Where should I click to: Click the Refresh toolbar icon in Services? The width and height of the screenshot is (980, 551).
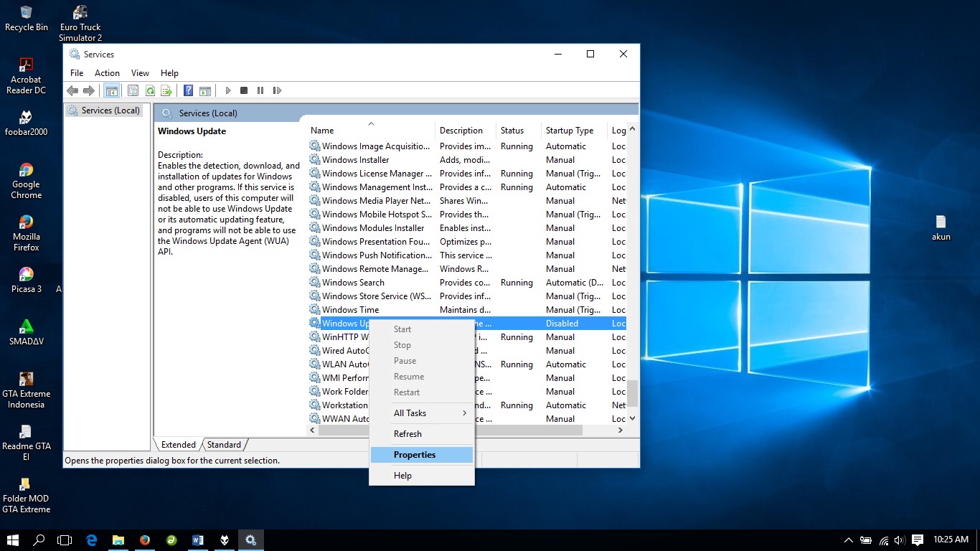tap(150, 90)
